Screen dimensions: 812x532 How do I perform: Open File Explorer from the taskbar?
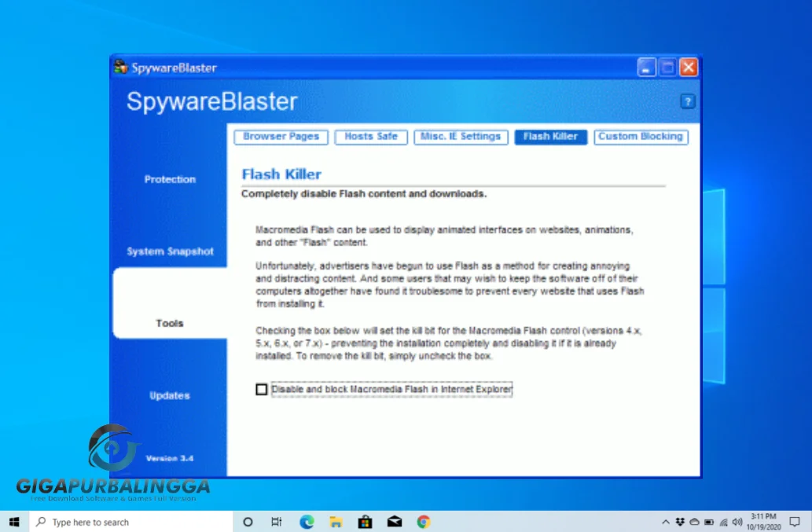(x=336, y=522)
